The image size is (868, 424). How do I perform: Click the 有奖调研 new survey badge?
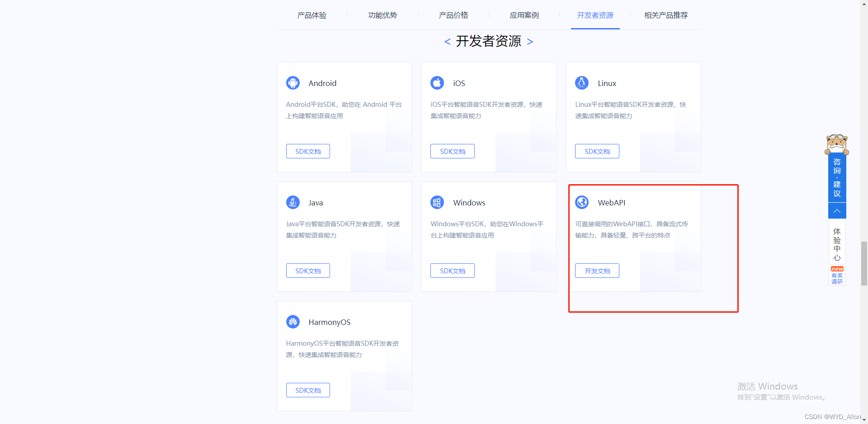837,276
